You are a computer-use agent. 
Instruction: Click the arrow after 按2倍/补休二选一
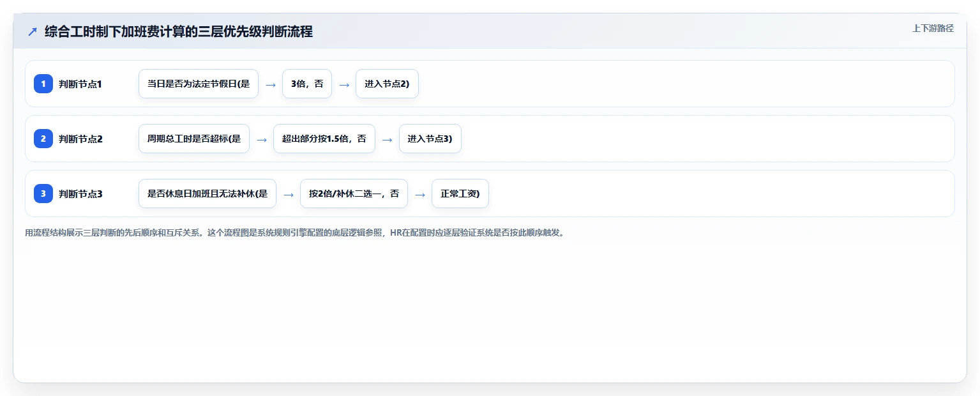[420, 194]
